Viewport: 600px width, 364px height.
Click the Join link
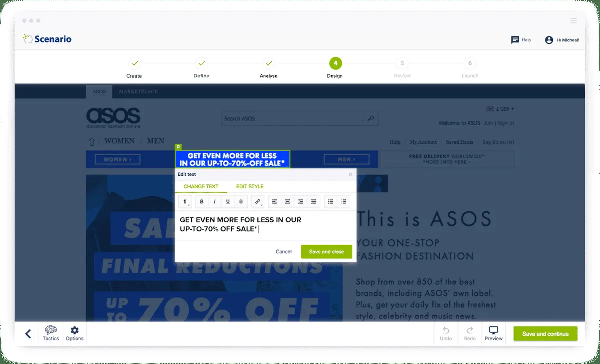point(488,123)
